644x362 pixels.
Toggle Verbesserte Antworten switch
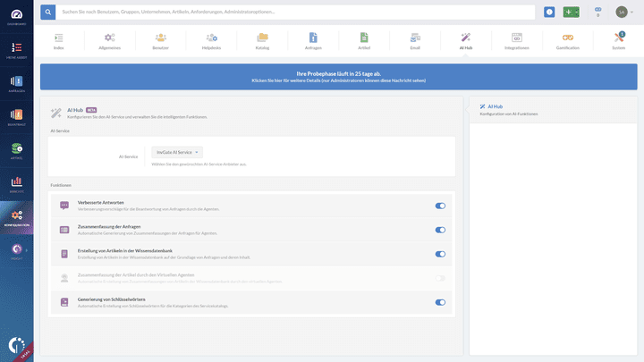[440, 206]
